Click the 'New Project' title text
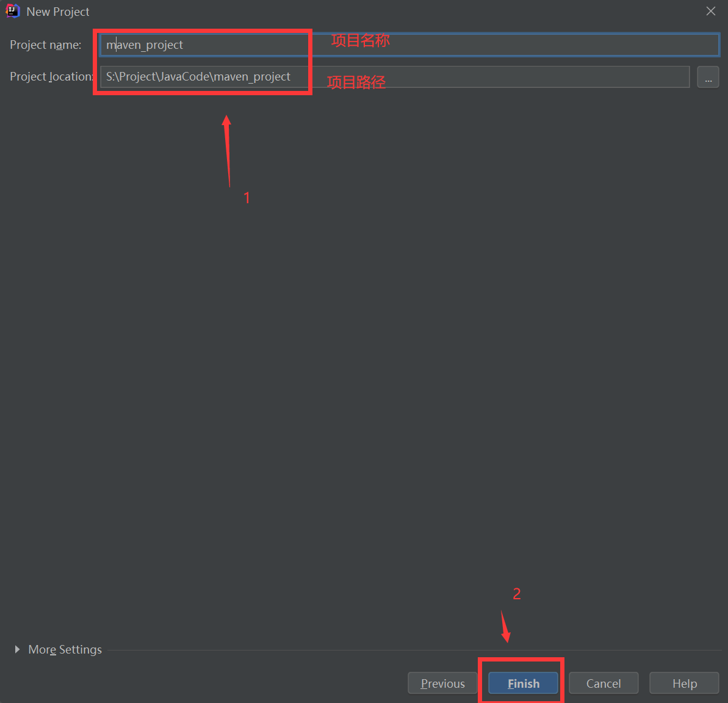Viewport: 728px width, 703px height. point(58,12)
